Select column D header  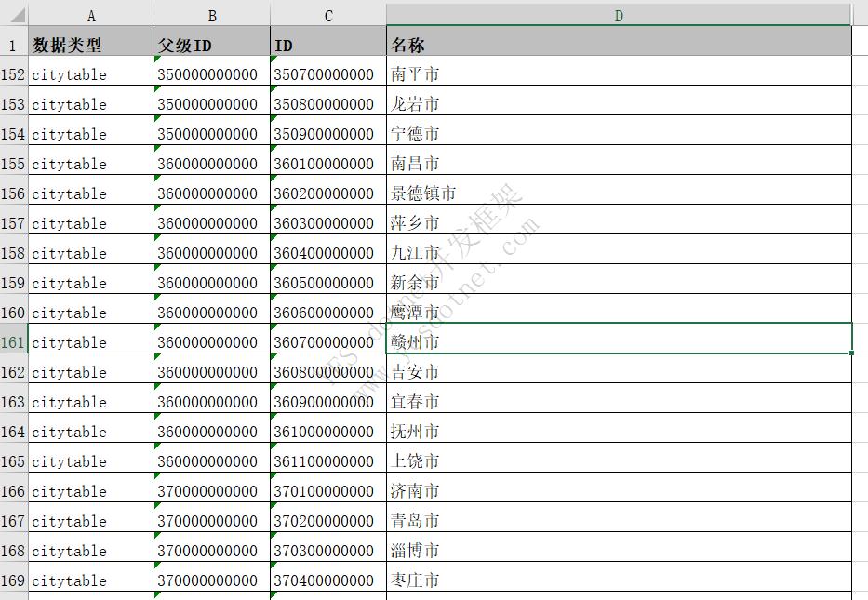[x=618, y=14]
